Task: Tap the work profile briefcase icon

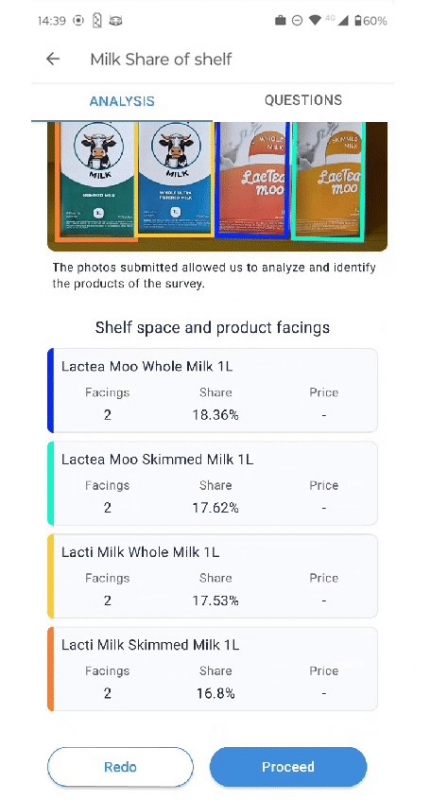Action: click(280, 21)
